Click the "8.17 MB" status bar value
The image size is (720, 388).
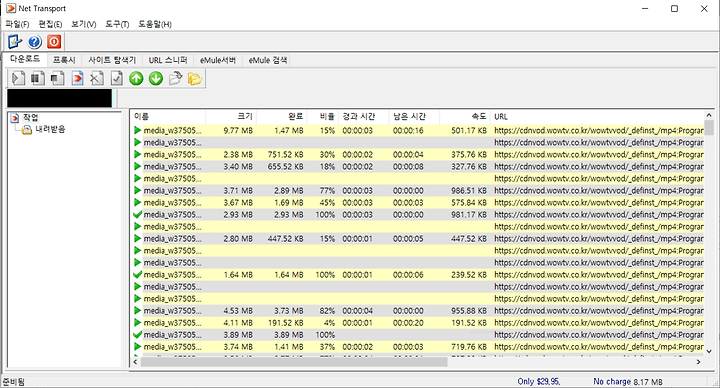pyautogui.click(x=648, y=382)
